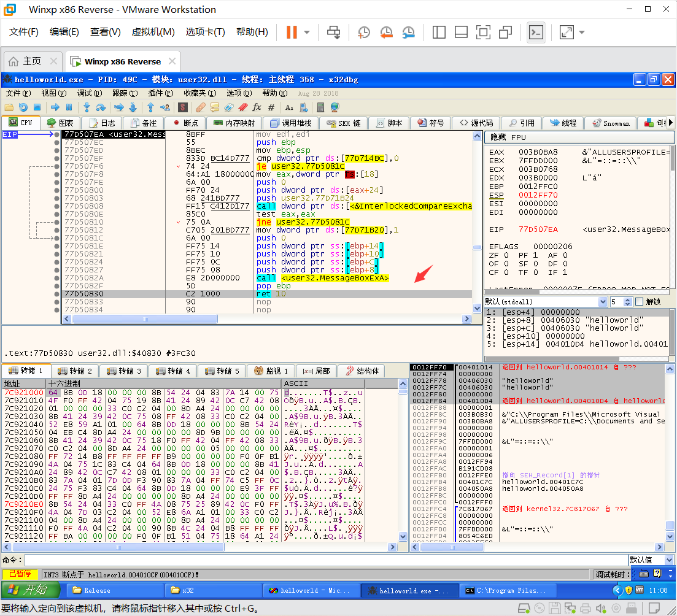This screenshot has width=677, height=616.
Task: Switch to the C:\Program Files... console taskbar button
Action: click(x=509, y=590)
